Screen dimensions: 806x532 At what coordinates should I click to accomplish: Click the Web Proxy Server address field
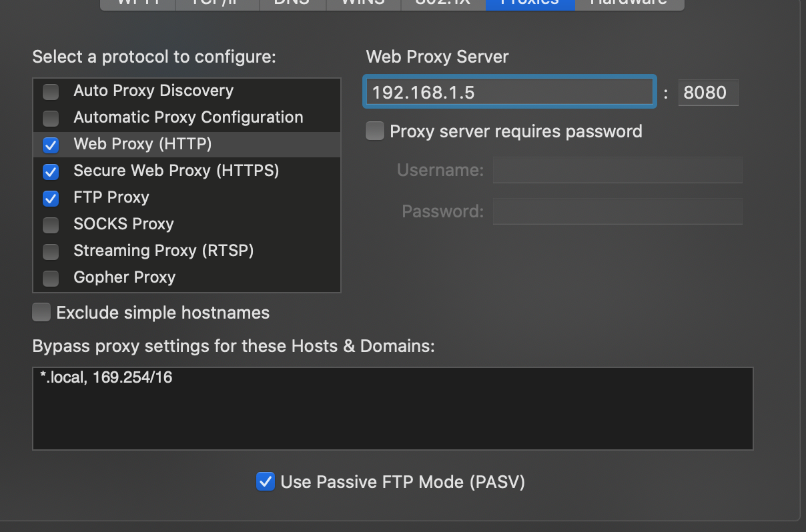click(509, 93)
